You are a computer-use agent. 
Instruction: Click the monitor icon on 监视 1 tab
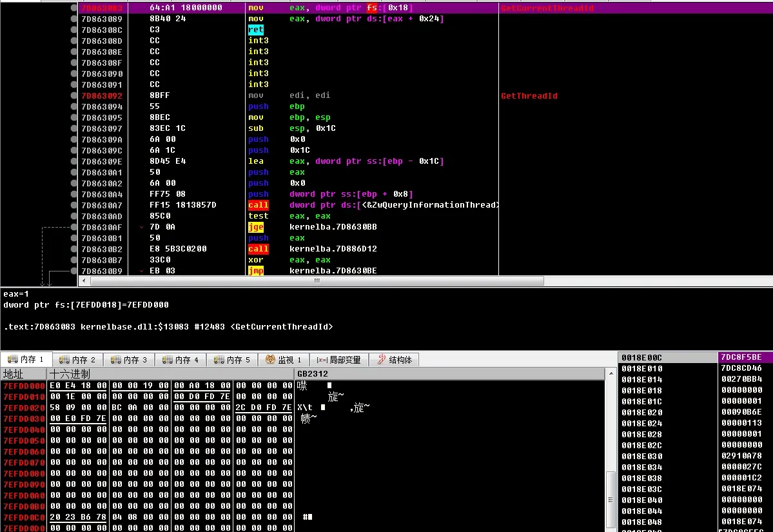tap(270, 359)
